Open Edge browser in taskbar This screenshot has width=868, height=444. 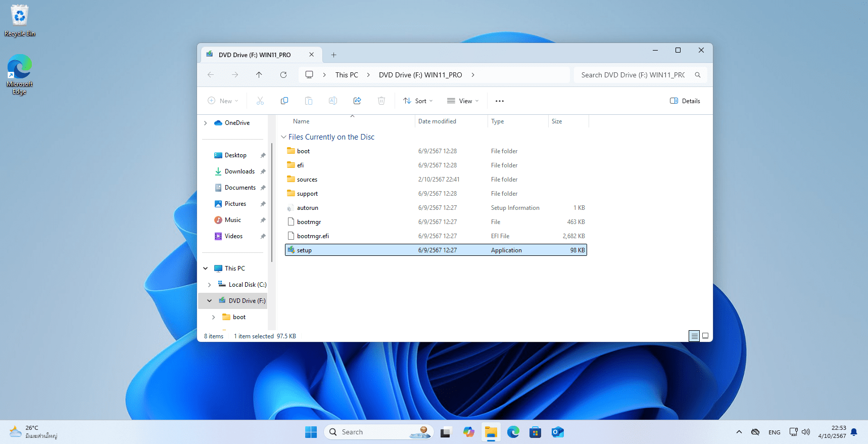click(x=513, y=432)
